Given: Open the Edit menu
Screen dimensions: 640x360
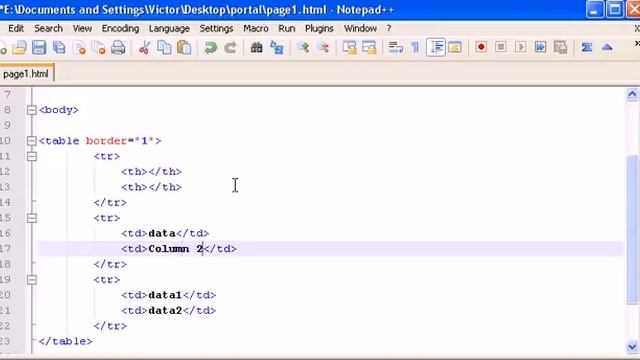Looking at the screenshot, I should pyautogui.click(x=16, y=29).
